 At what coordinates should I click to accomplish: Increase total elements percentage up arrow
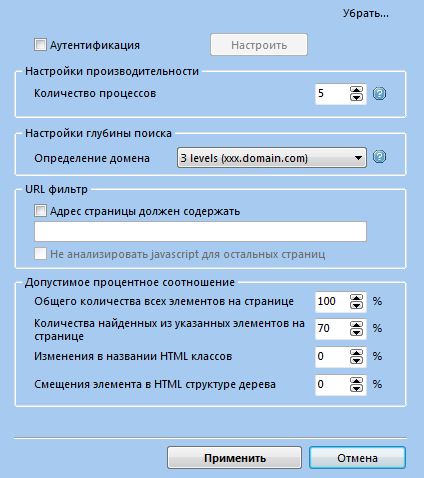tap(356, 298)
